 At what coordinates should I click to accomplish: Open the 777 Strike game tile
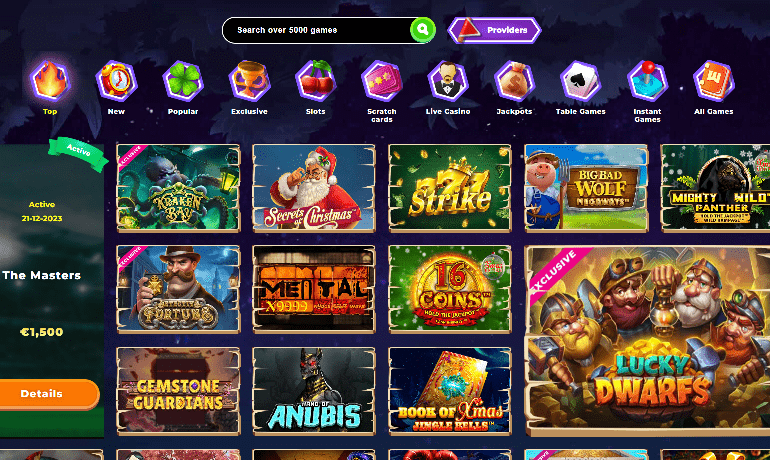click(450, 188)
